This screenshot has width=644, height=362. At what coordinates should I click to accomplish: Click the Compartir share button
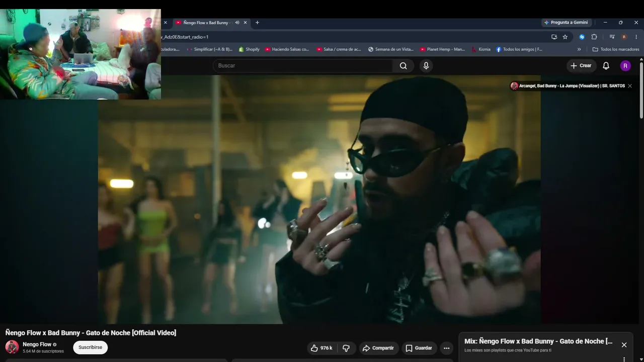(378, 348)
